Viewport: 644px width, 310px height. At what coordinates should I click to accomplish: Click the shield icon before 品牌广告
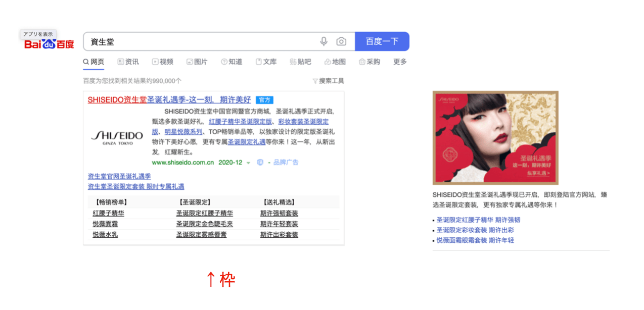pos(260,163)
